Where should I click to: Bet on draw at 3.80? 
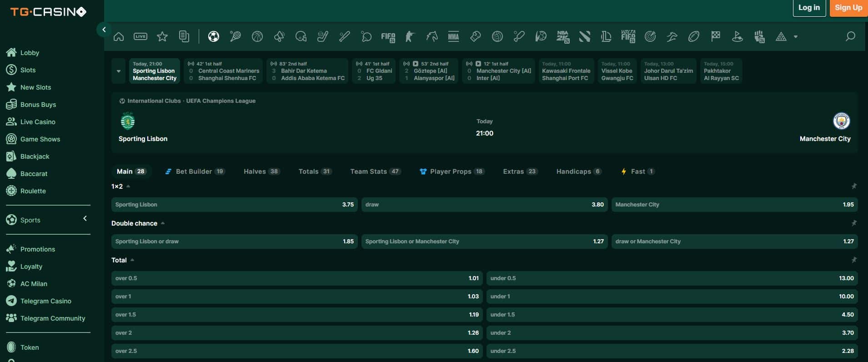(x=484, y=205)
